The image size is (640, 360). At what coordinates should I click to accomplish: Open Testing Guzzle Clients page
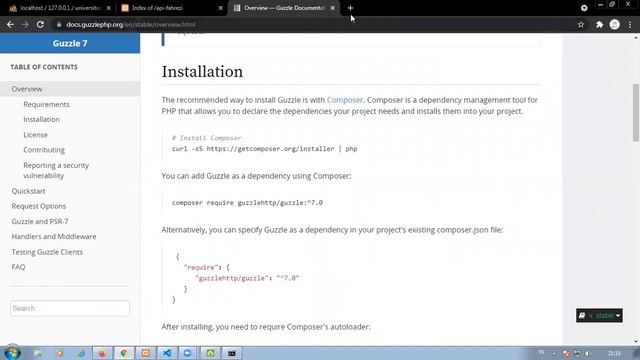[x=47, y=252]
